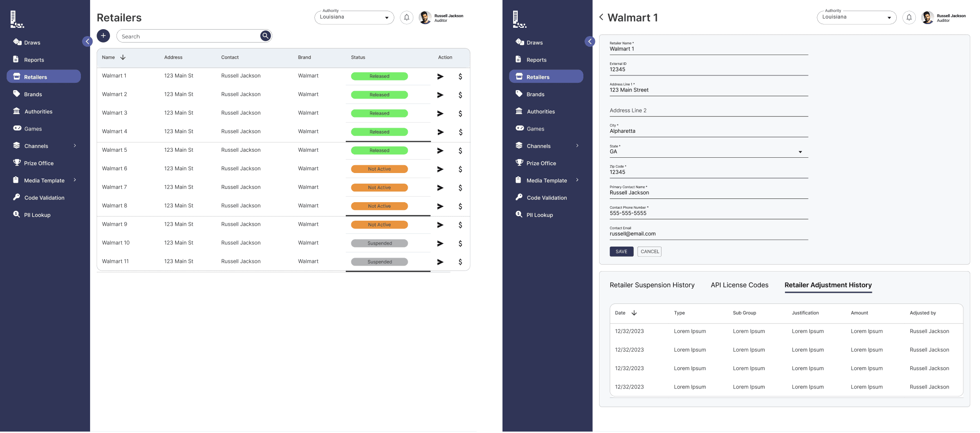Click the Retailer Name field
This screenshot has height=433, width=980.
pyautogui.click(x=709, y=48)
